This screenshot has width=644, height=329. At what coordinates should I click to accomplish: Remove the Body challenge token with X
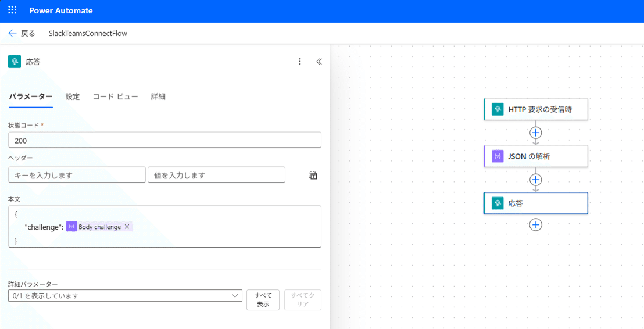coord(127,226)
